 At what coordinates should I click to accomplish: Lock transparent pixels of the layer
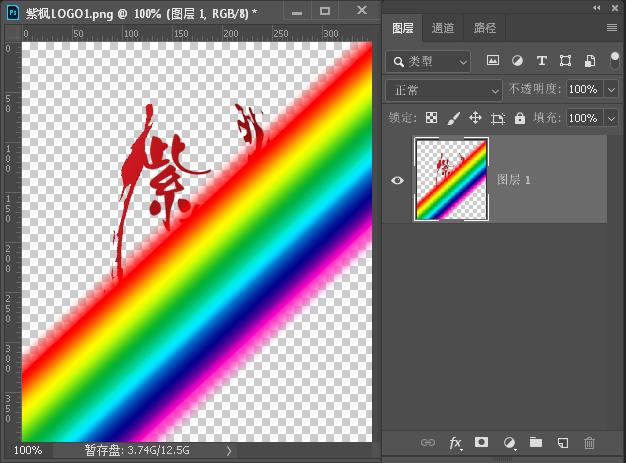[432, 118]
